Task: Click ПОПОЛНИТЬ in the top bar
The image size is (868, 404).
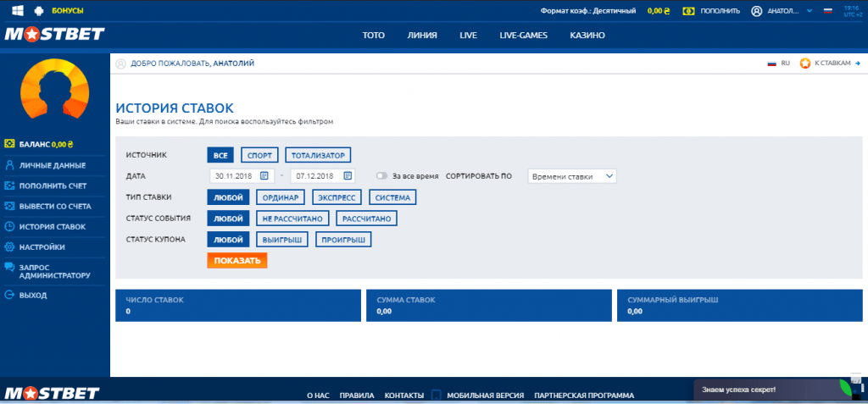Action: [x=720, y=10]
